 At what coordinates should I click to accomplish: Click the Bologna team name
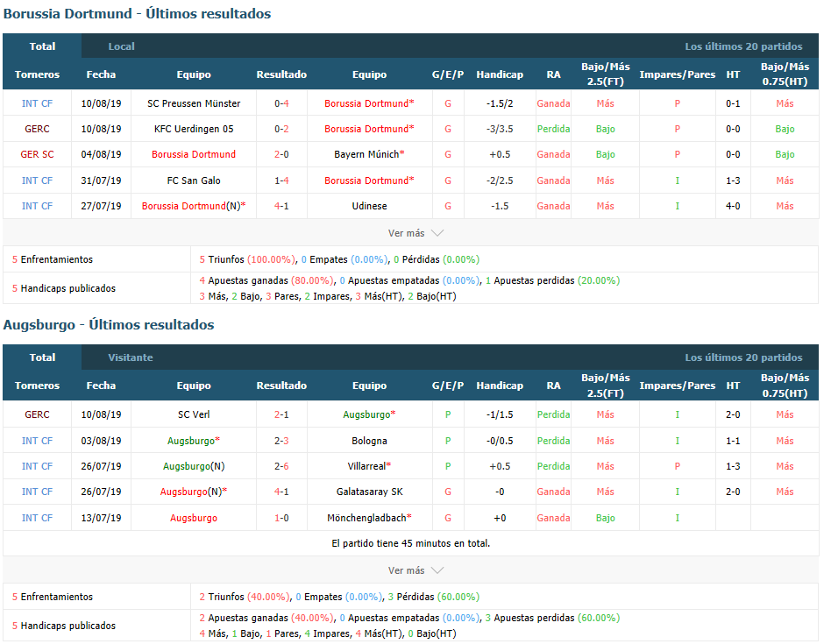pyautogui.click(x=369, y=441)
